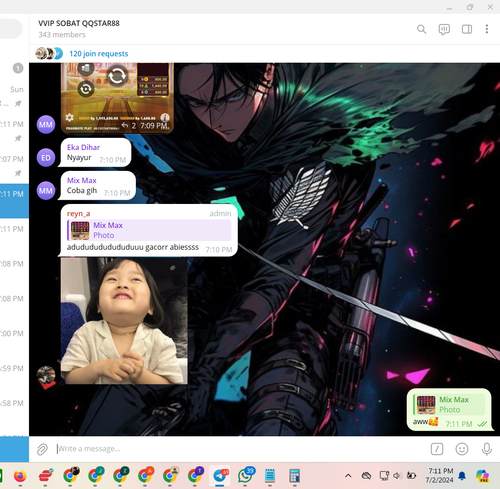Toggle the right sidebar info panel
Image resolution: width=500 pixels, height=489 pixels.
coord(467,29)
